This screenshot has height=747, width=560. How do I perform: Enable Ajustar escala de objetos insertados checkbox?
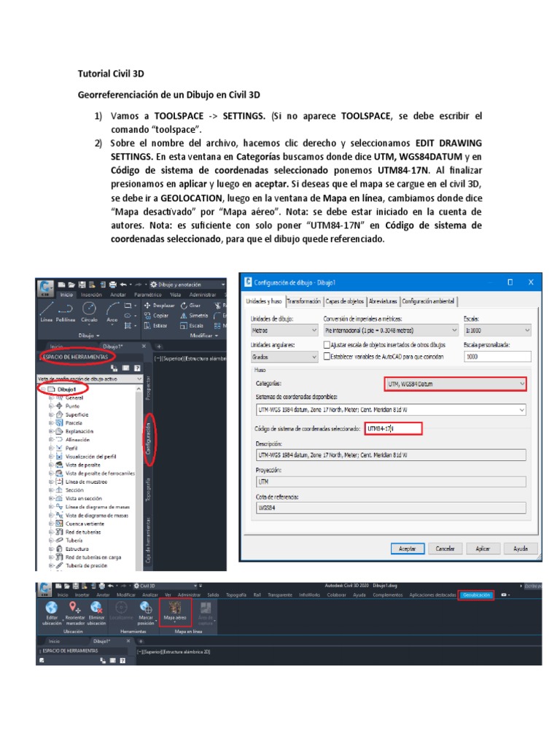(x=327, y=344)
